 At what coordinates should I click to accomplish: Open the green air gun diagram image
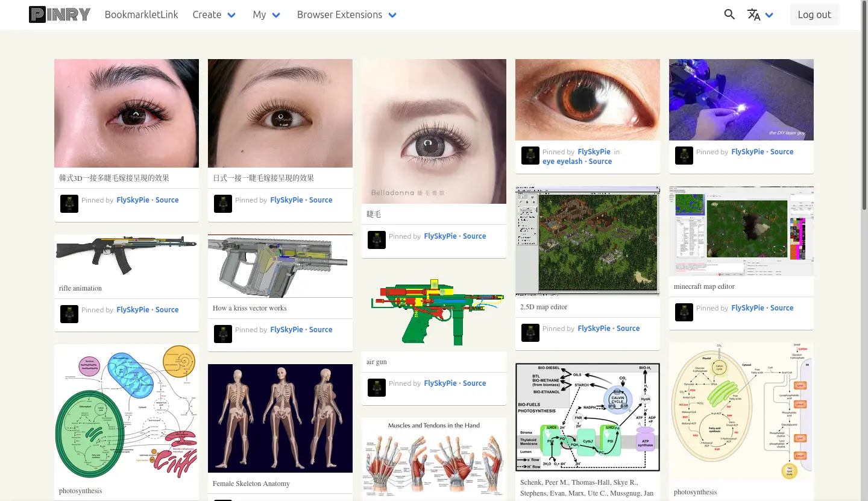tap(434, 310)
